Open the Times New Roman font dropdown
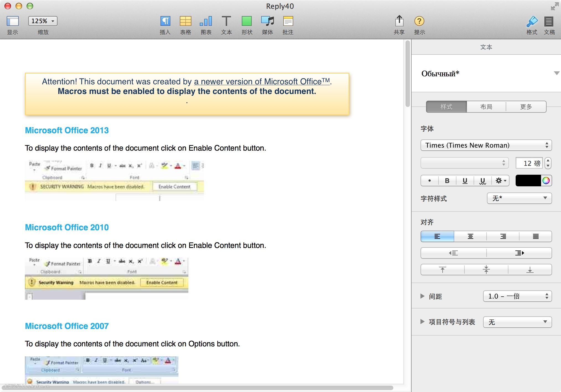Screen dimensions: 561x392 (486, 145)
